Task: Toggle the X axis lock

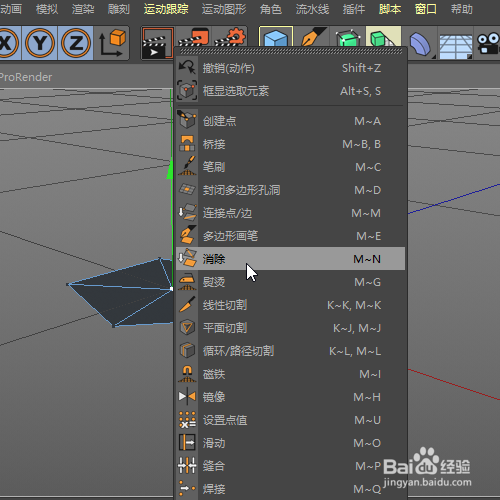Action: coord(8,43)
